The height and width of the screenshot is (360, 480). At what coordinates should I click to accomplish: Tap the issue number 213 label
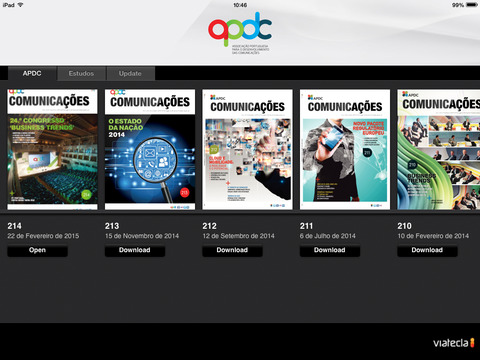click(x=112, y=226)
